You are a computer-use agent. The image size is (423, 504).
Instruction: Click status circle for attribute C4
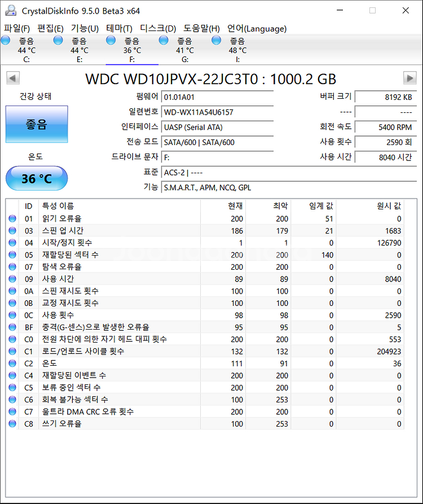pyautogui.click(x=12, y=375)
